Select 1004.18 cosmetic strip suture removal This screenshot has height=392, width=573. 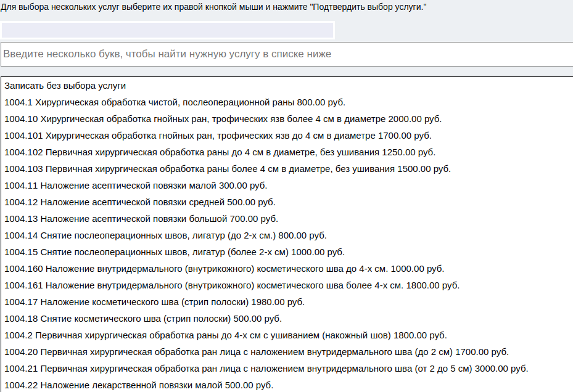tap(143, 319)
